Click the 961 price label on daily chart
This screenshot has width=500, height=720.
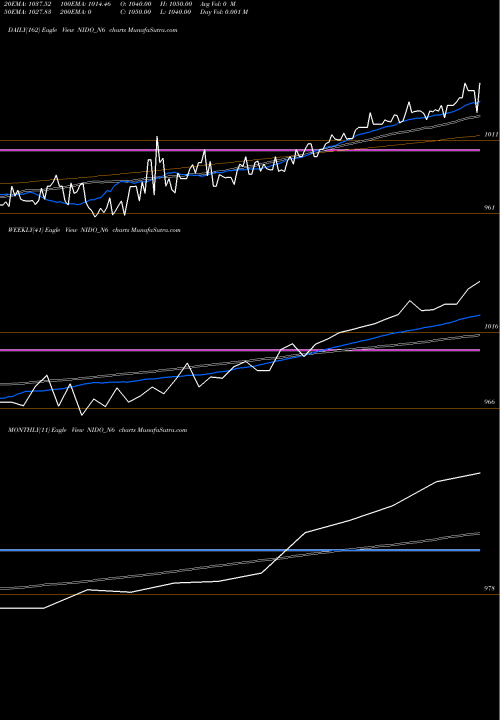click(489, 208)
